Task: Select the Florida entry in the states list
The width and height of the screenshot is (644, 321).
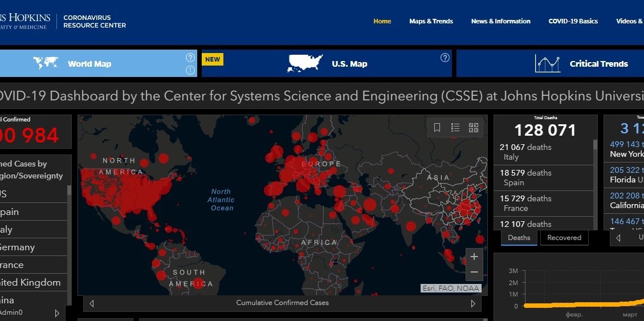Action: pyautogui.click(x=624, y=175)
